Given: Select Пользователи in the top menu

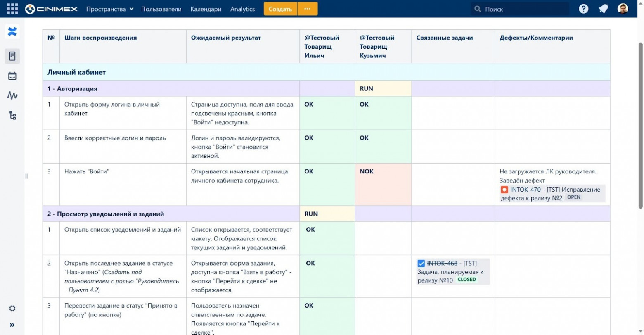Looking at the screenshot, I should pos(161,9).
